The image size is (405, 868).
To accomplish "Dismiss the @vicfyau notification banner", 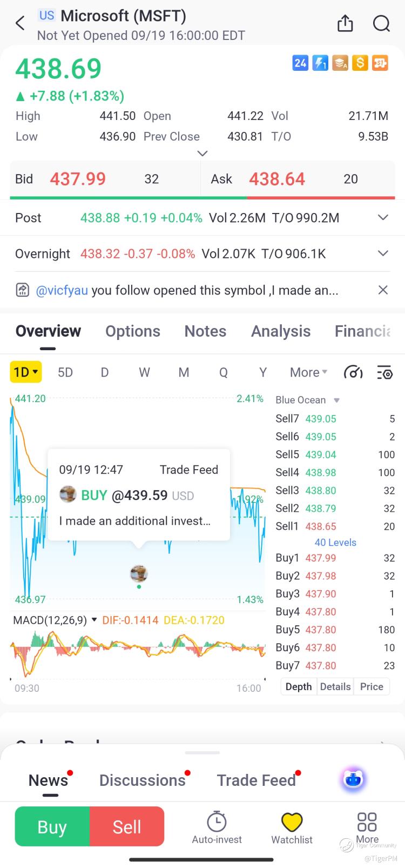I will coord(383,290).
